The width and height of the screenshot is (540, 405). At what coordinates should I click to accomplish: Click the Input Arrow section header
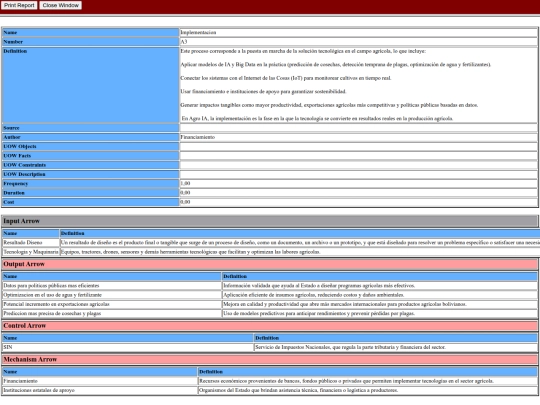point(269,221)
